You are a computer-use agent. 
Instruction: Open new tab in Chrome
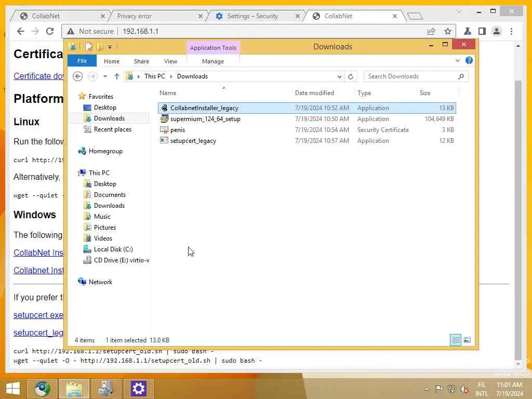(x=415, y=16)
